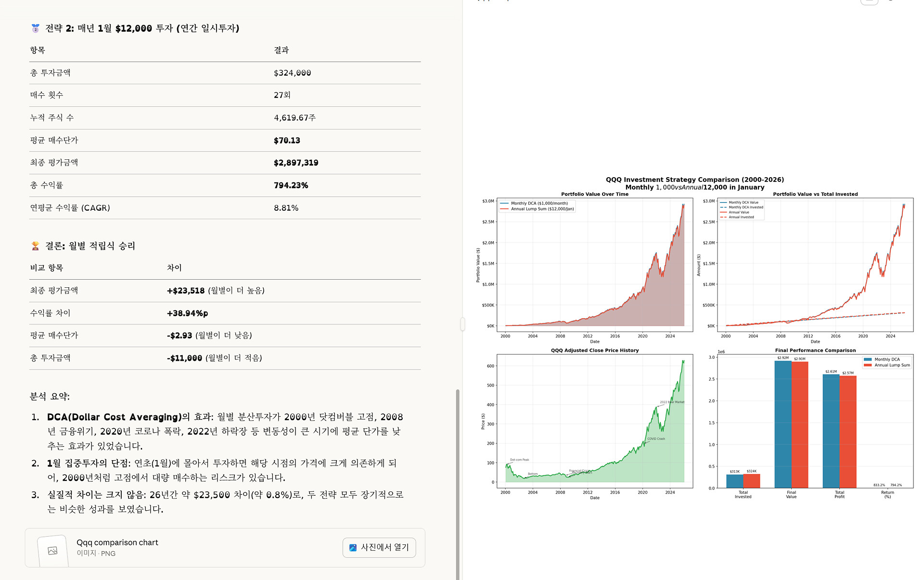Click the blue Monthly DCA swatch in bar chart legend
The height and width of the screenshot is (580, 924).
(868, 360)
